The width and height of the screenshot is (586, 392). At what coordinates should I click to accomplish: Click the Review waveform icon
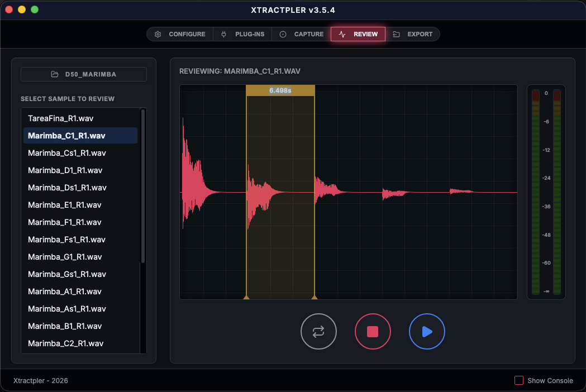[x=341, y=34]
